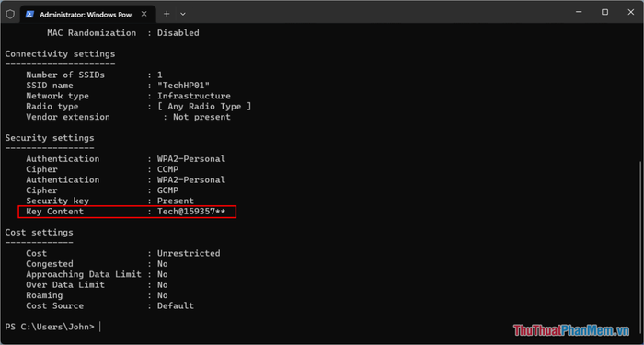The image size is (644, 345).
Task: Close the Windows Terminal window
Action: coord(631,12)
